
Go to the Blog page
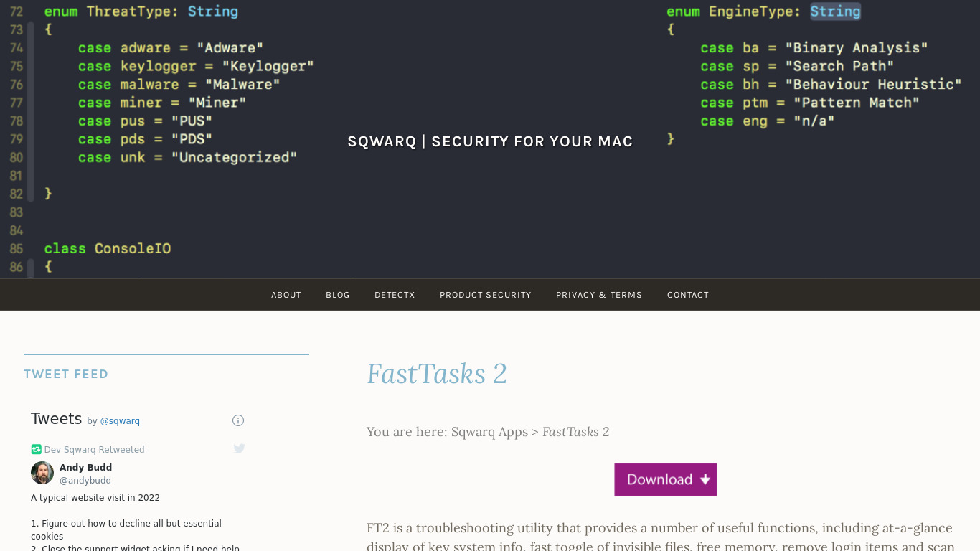pos(338,295)
